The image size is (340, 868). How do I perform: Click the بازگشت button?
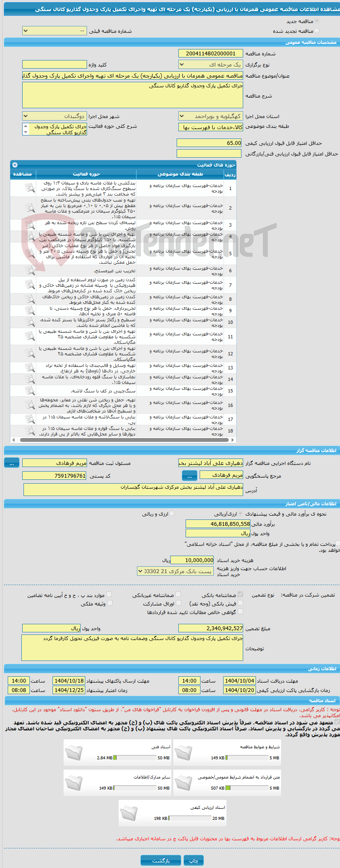tap(161, 861)
